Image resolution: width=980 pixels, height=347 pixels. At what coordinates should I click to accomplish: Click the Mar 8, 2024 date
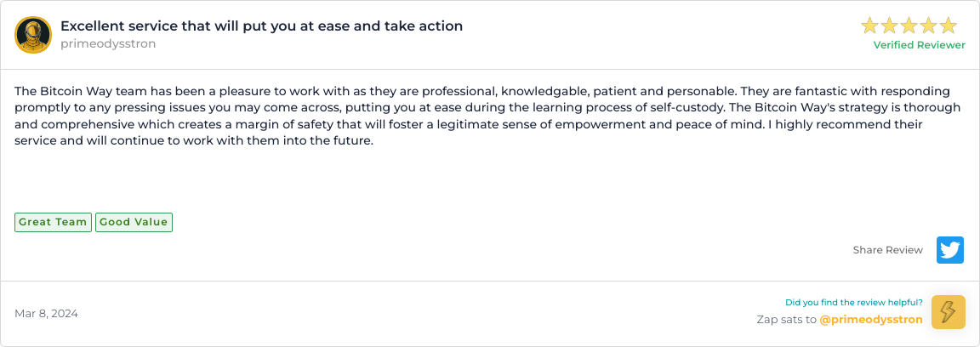(x=46, y=314)
